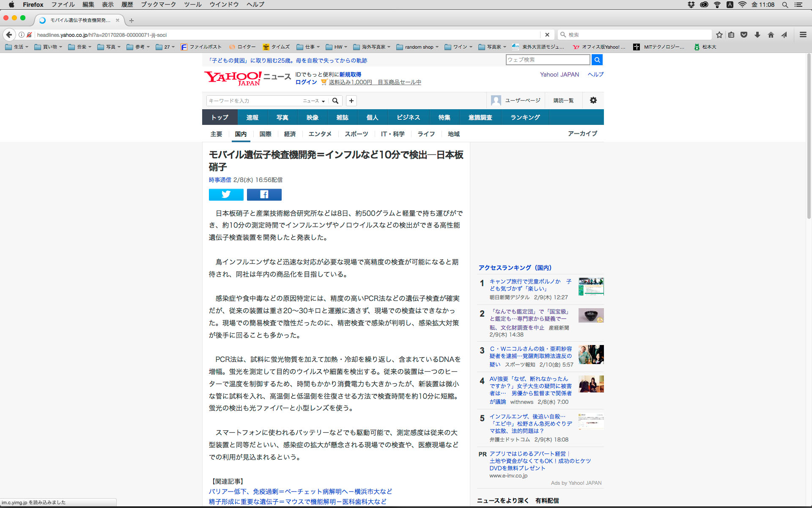Viewport: 812px width, 508px height.
Task: Click the blue web search button
Action: (x=597, y=60)
